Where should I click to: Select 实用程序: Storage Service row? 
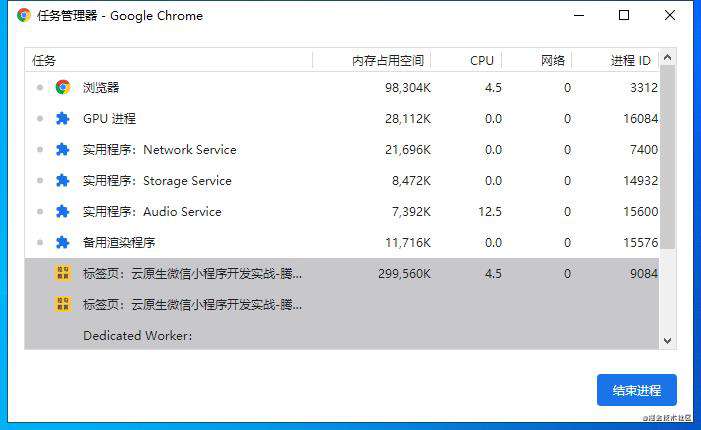pyautogui.click(x=342, y=181)
